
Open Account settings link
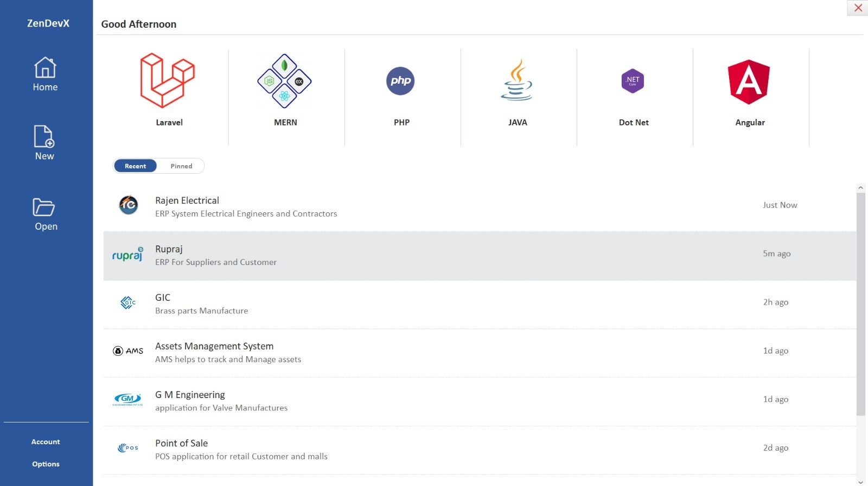point(46,442)
